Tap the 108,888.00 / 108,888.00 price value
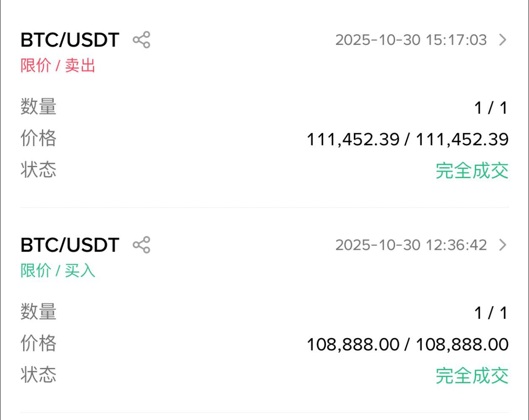The width and height of the screenshot is (529, 420). pyautogui.click(x=407, y=344)
